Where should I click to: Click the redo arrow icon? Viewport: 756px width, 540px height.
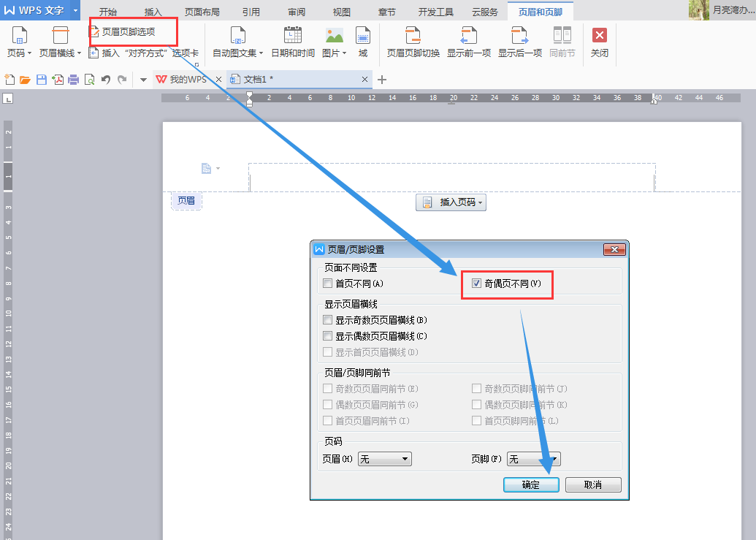[122, 80]
